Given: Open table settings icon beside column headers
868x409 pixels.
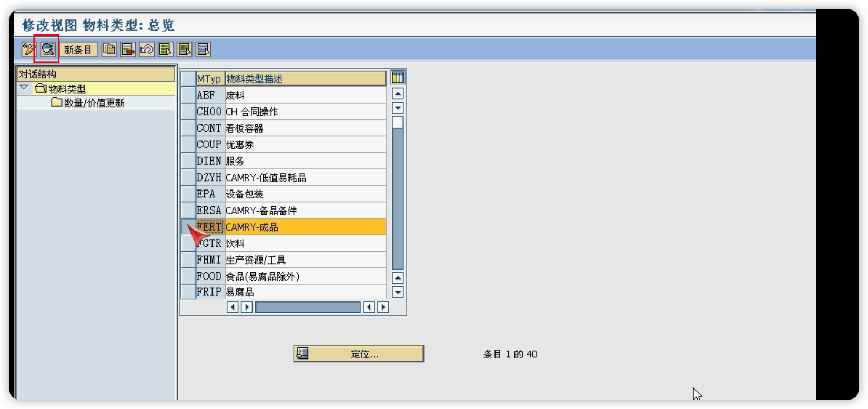Looking at the screenshot, I should 398,78.
